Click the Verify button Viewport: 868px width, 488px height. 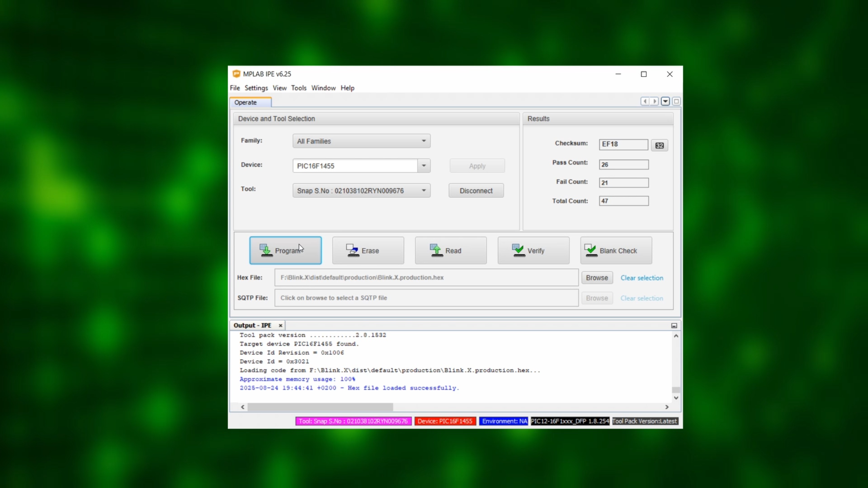tap(533, 250)
